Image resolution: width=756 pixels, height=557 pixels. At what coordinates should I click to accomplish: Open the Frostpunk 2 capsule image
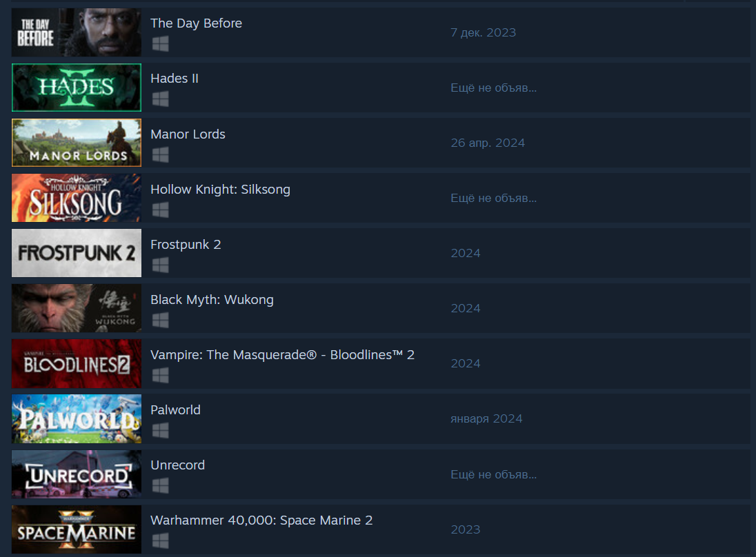tap(77, 253)
